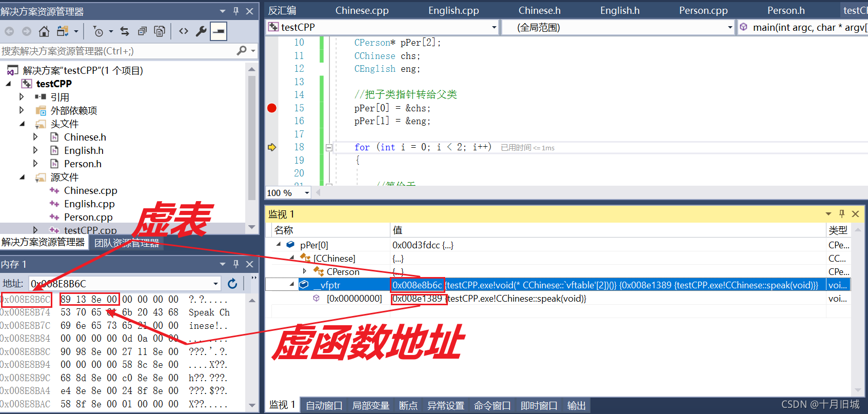Click Sync with Active Document icon
Image resolution: width=868 pixels, height=414 pixels.
point(125,32)
